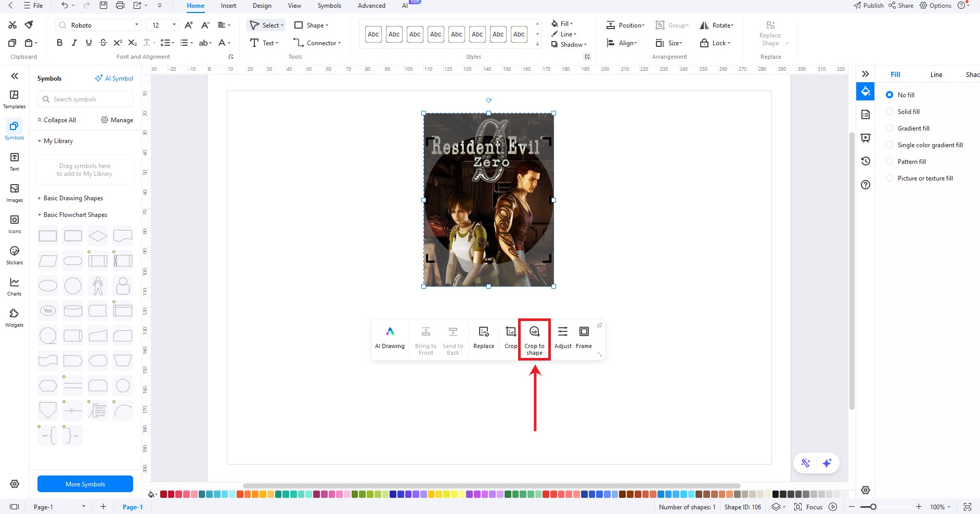Cut selection with scissors icon
The width and height of the screenshot is (980, 514).
[12, 25]
